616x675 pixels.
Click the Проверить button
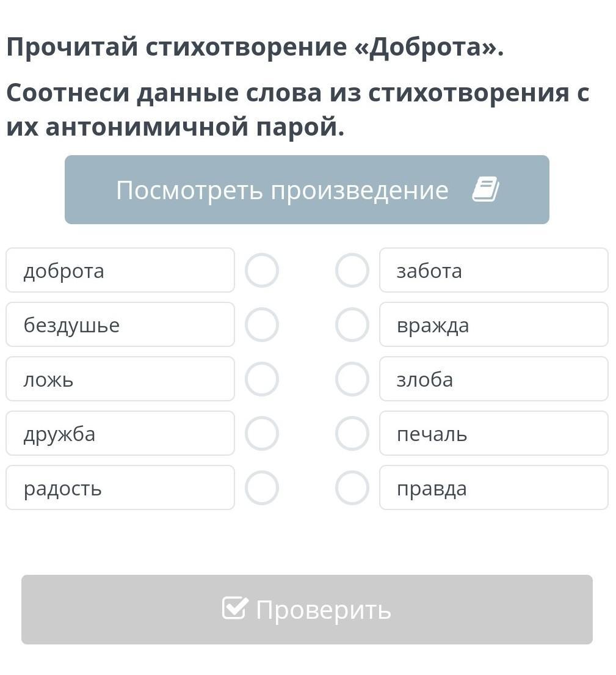coord(306,609)
